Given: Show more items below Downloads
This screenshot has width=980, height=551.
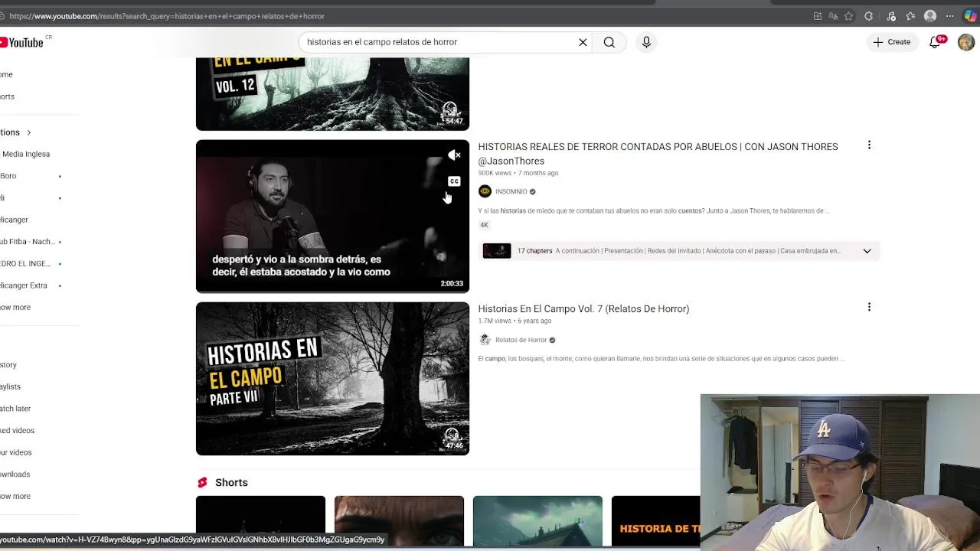Looking at the screenshot, I should coord(15,497).
